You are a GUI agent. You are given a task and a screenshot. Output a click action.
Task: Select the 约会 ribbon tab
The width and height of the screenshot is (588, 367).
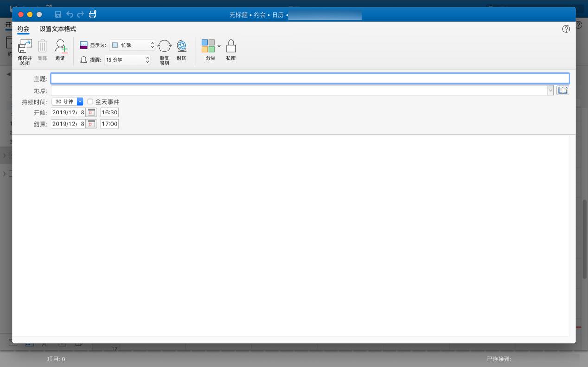coord(23,29)
